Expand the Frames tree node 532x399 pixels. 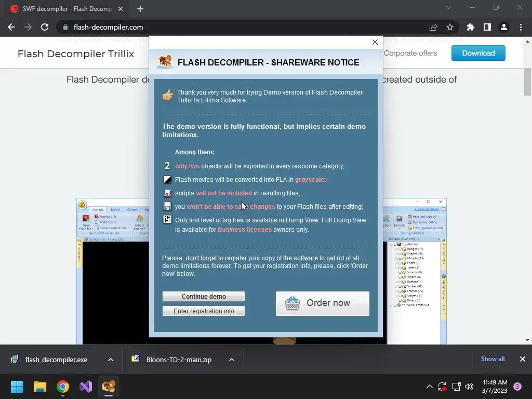click(396, 291)
